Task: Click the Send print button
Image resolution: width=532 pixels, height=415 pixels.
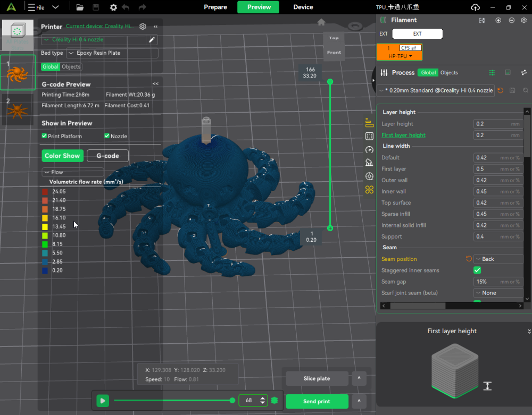Action: pos(317,401)
